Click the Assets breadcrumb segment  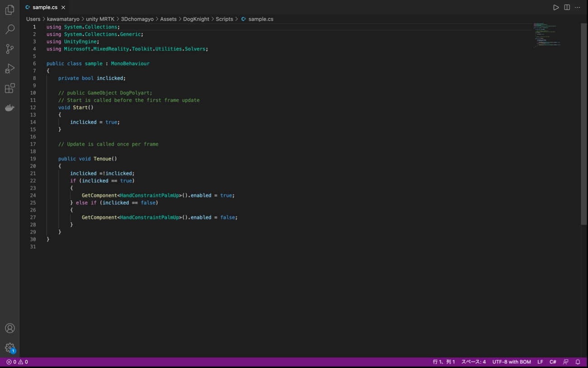pyautogui.click(x=168, y=19)
